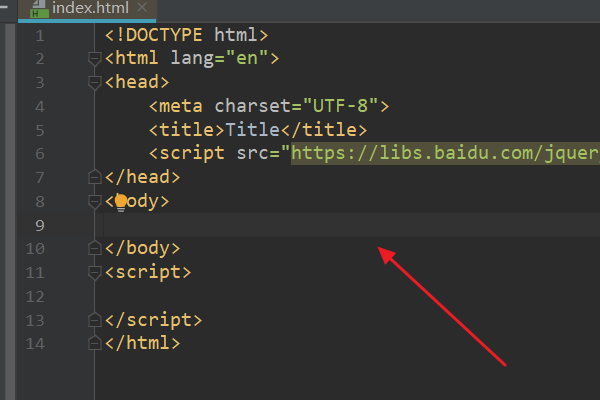Open the libs.baidu.com jquery script URL
Image resolution: width=600 pixels, height=400 pixels.
pyautogui.click(x=445, y=153)
